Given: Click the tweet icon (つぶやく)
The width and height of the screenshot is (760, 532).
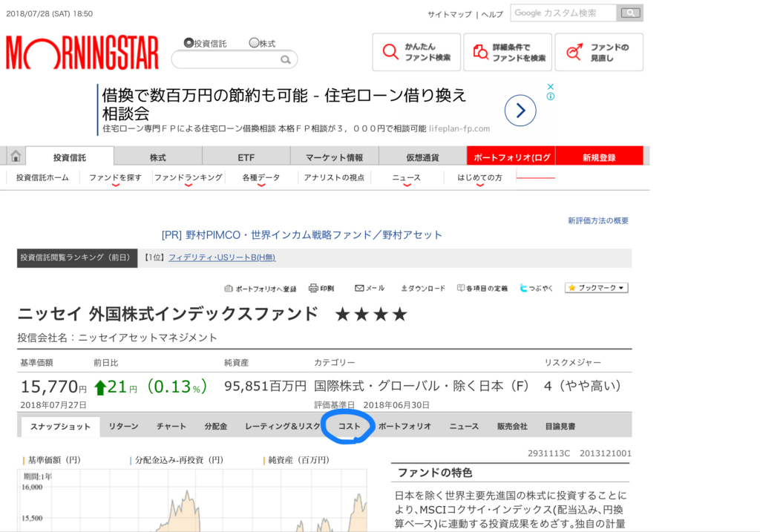Looking at the screenshot, I should pyautogui.click(x=523, y=289).
